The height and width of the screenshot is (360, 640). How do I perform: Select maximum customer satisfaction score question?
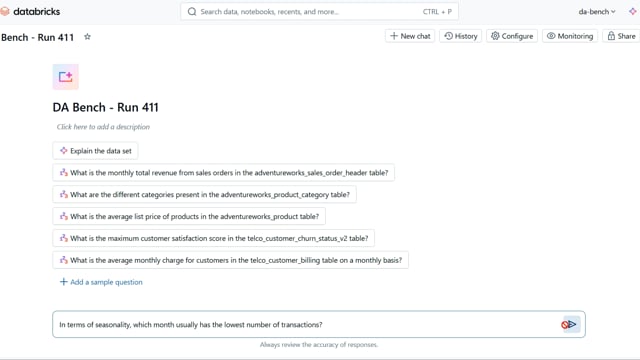pos(213,238)
